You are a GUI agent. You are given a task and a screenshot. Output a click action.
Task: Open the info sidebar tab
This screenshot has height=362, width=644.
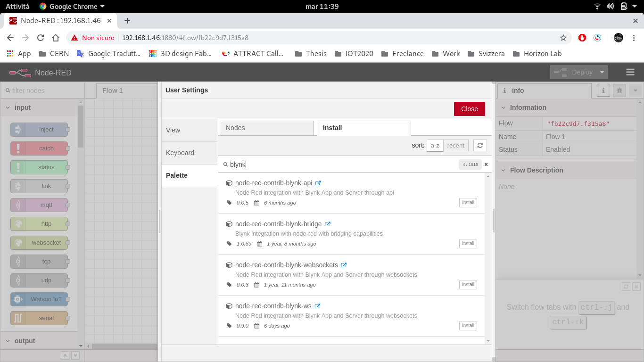(x=544, y=90)
